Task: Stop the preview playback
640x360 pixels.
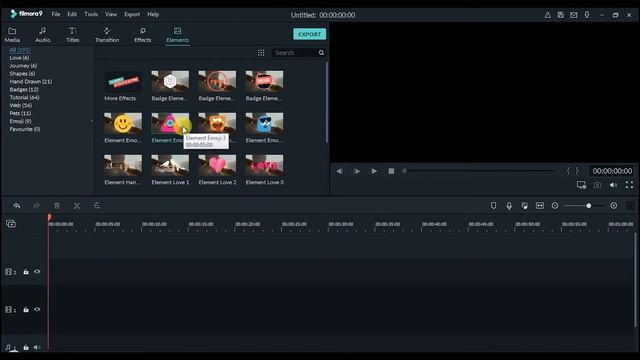Action: pyautogui.click(x=391, y=171)
